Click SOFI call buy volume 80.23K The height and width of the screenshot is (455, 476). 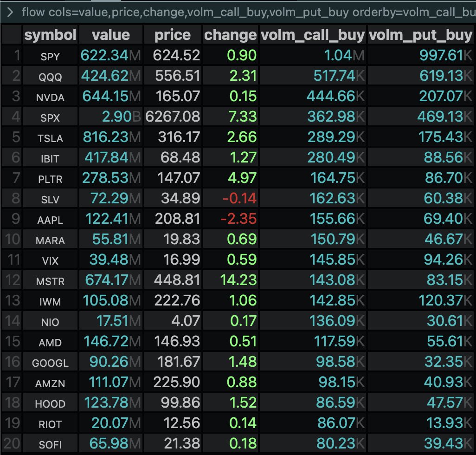341,443
